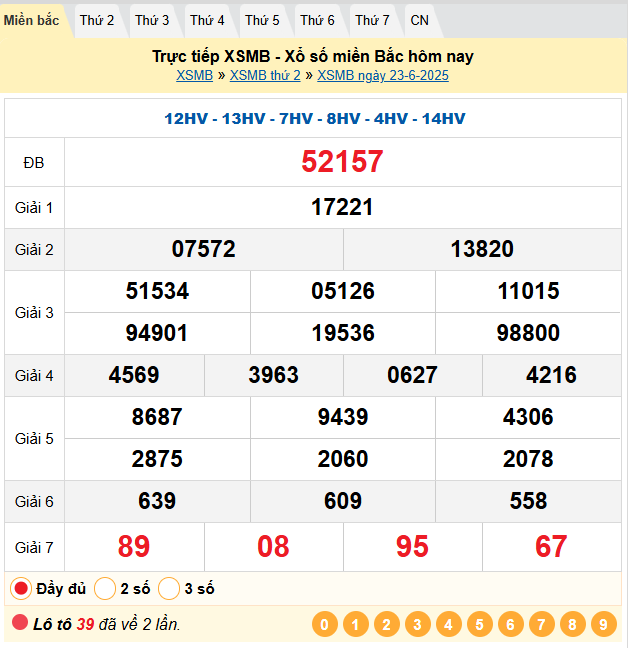
Task: Click the Giải 4 number 4216
Action: pos(551,375)
